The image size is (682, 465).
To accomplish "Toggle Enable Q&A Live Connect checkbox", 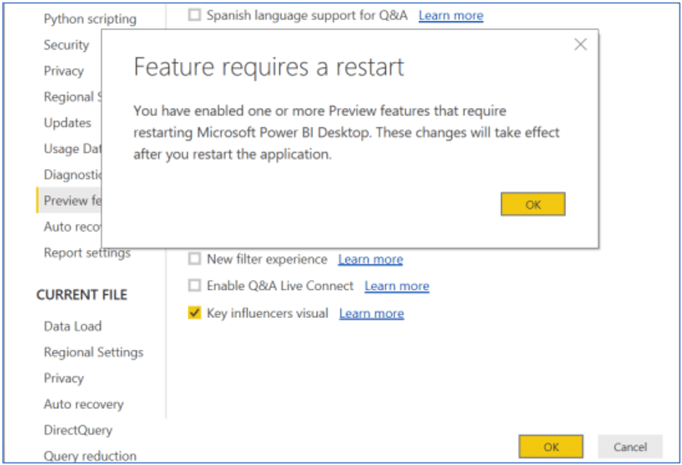I will [x=194, y=286].
